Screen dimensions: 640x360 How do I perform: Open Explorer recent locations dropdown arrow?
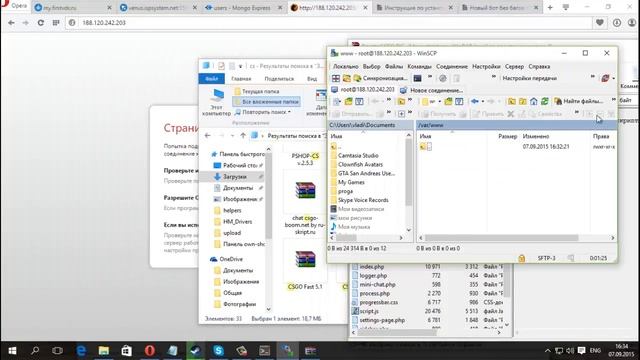(x=232, y=136)
